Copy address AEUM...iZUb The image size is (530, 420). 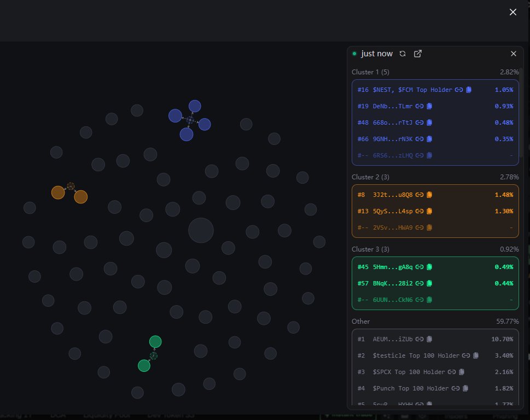pos(429,339)
